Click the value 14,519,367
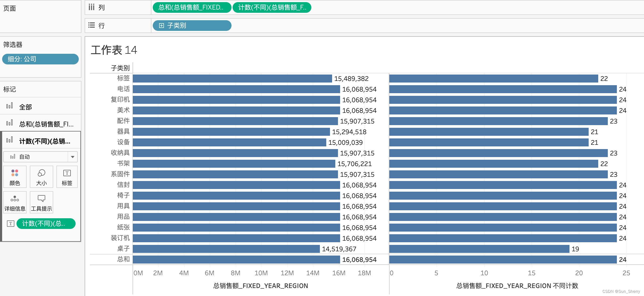644x296 pixels. [339, 249]
